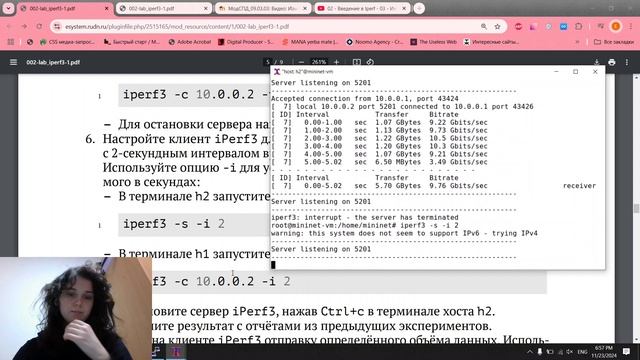Screen dimensions: 640x360
Task: Click the zoom magnifier icon in address bar
Action: tap(484, 27)
